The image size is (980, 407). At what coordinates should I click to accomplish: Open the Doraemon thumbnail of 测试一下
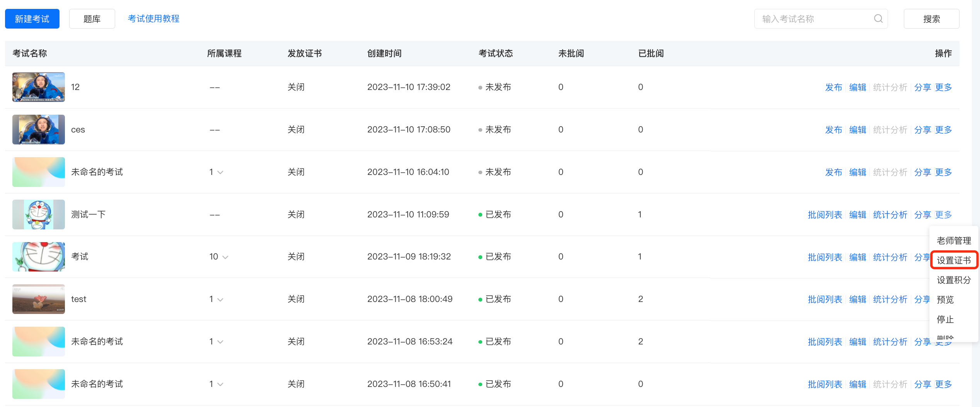[39, 214]
